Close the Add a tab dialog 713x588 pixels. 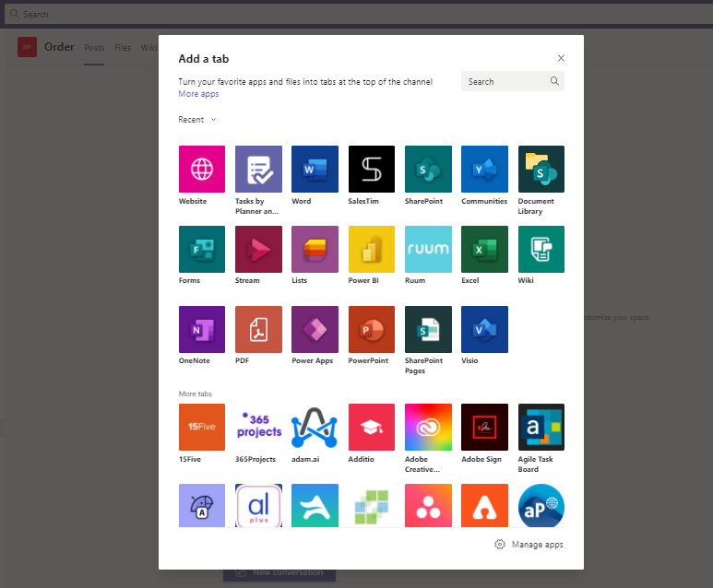pos(561,58)
